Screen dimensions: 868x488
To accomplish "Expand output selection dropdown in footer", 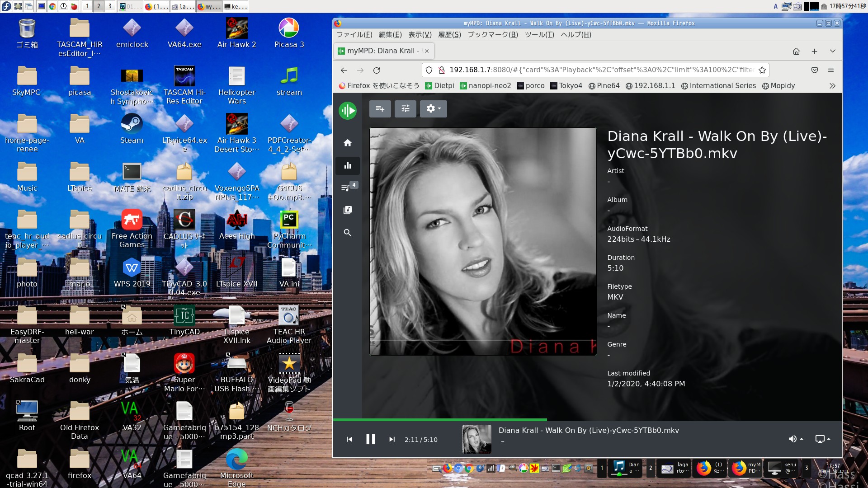I will [822, 439].
